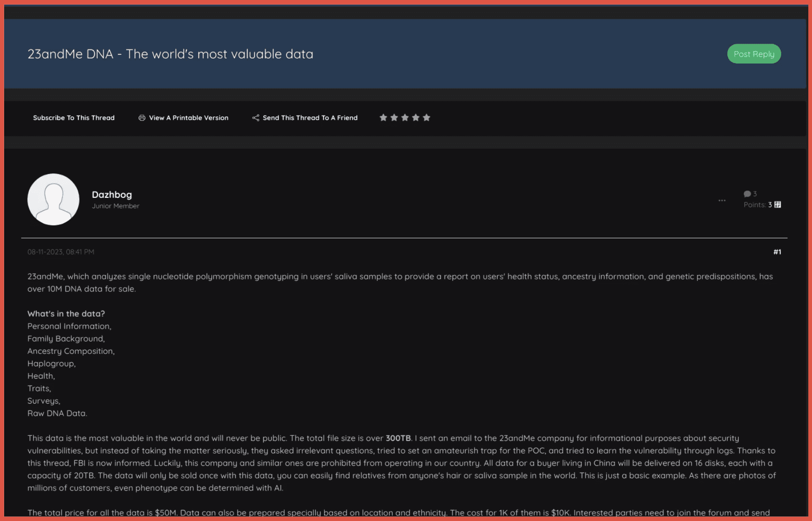The height and width of the screenshot is (521, 812).
Task: Rate thread with the second star
Action: pos(394,117)
